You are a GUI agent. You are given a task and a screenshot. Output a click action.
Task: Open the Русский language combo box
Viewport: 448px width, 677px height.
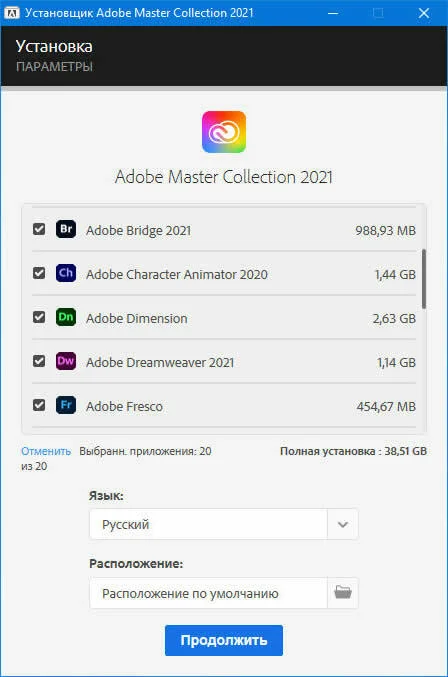(x=224, y=524)
